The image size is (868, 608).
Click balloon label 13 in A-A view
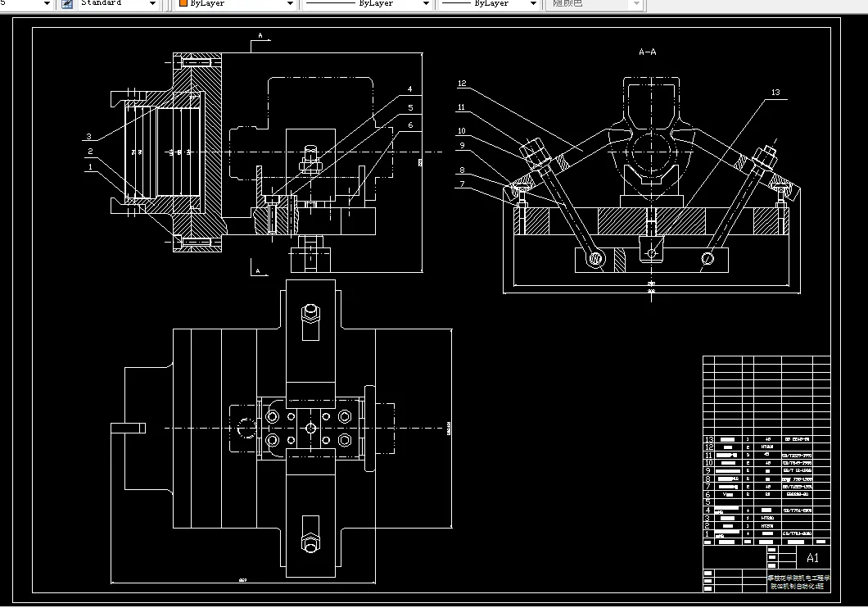(775, 93)
